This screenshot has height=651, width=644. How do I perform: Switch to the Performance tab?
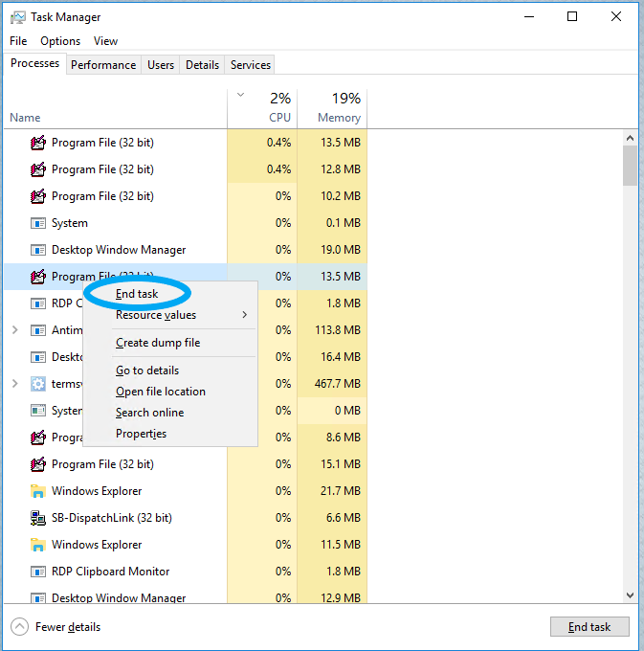(103, 65)
